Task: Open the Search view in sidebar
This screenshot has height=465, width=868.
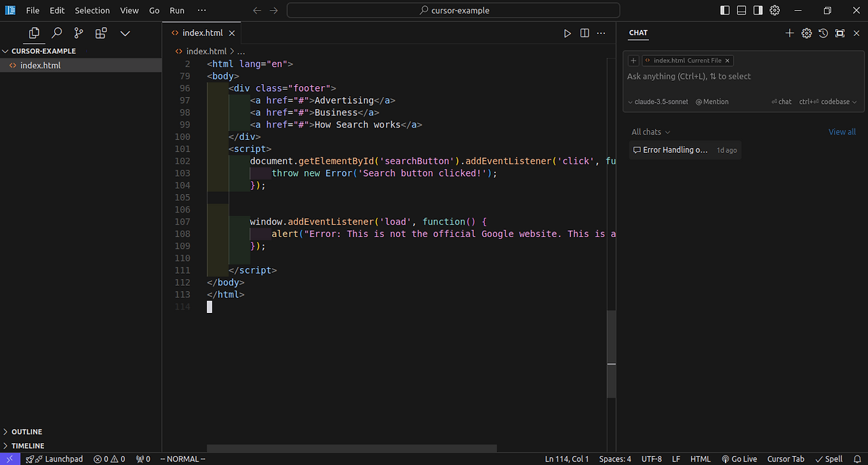Action: [x=57, y=33]
